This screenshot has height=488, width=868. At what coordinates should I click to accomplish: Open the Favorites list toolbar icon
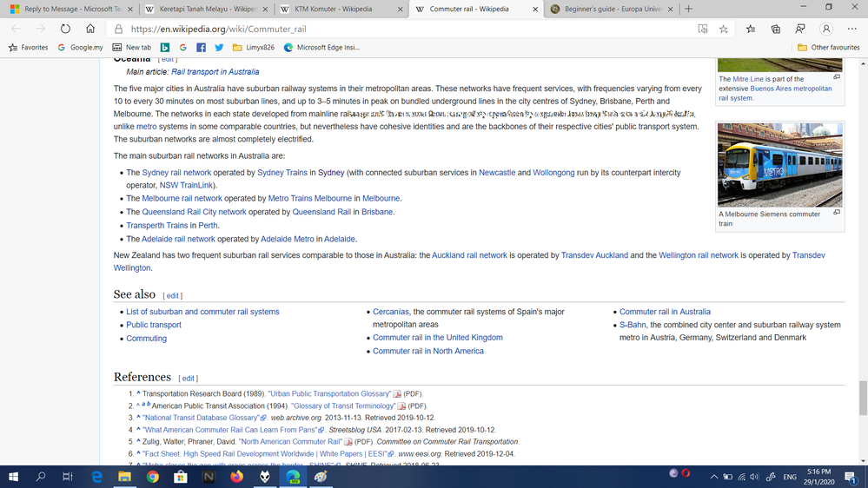(x=751, y=29)
